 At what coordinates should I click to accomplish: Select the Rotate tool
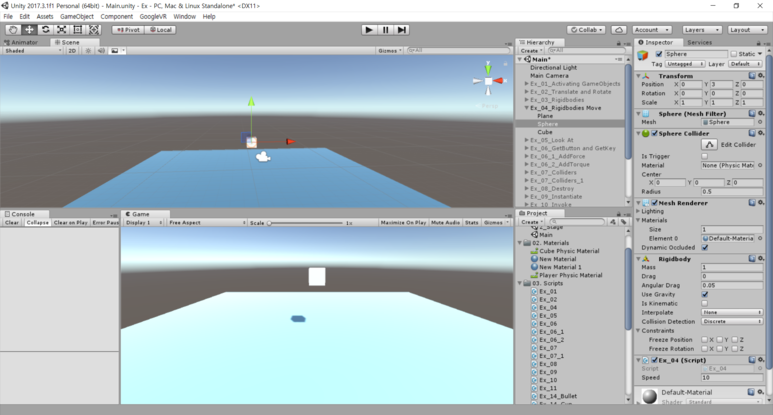pos(45,30)
